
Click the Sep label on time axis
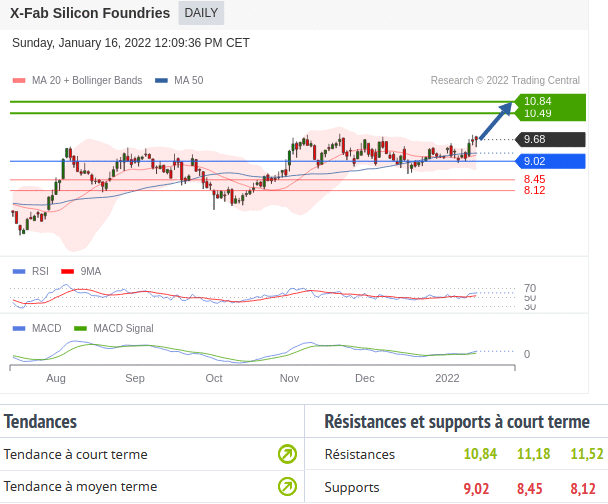[135, 378]
